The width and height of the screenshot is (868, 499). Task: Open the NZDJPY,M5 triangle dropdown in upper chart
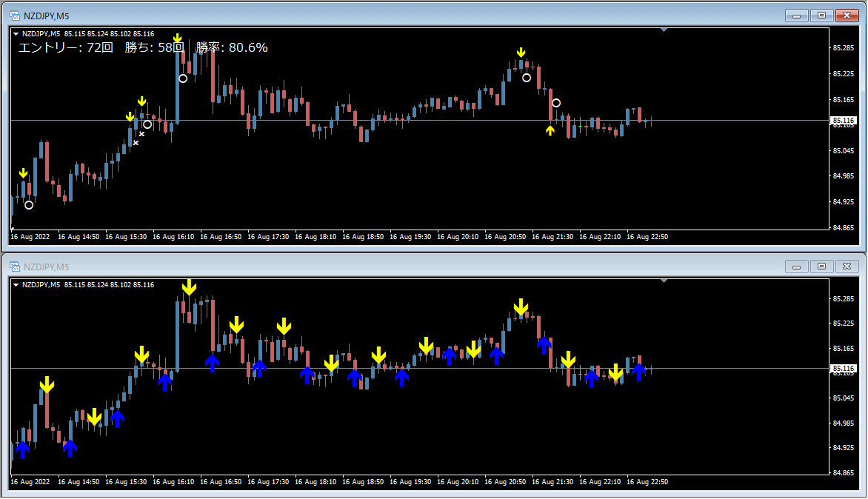[x=16, y=34]
